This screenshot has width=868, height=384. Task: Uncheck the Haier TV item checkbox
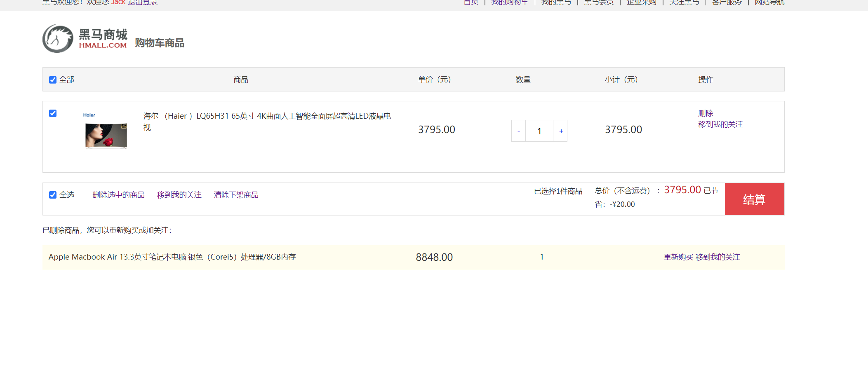point(53,113)
